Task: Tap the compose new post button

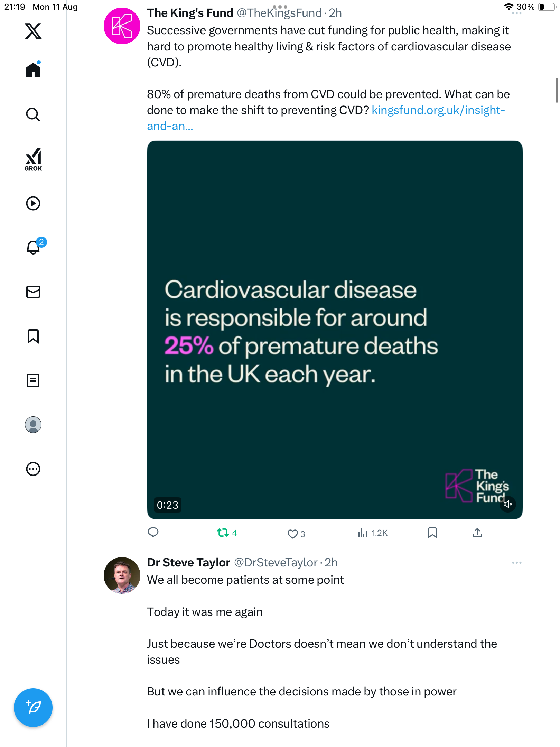Action: pyautogui.click(x=33, y=708)
